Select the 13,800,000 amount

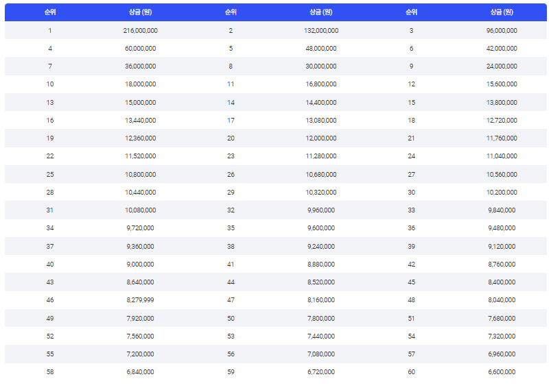502,103
